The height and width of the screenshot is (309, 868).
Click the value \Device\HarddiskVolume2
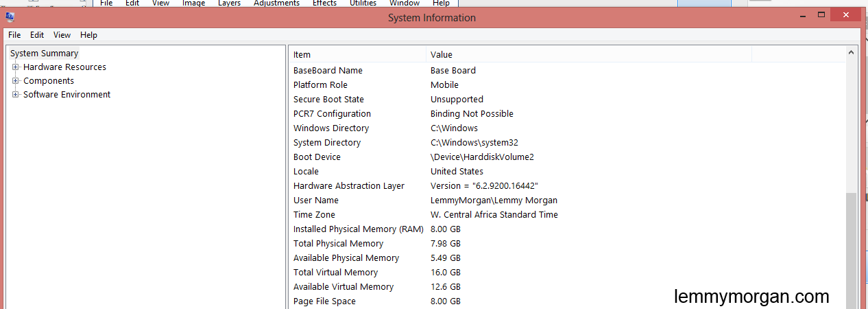click(482, 157)
